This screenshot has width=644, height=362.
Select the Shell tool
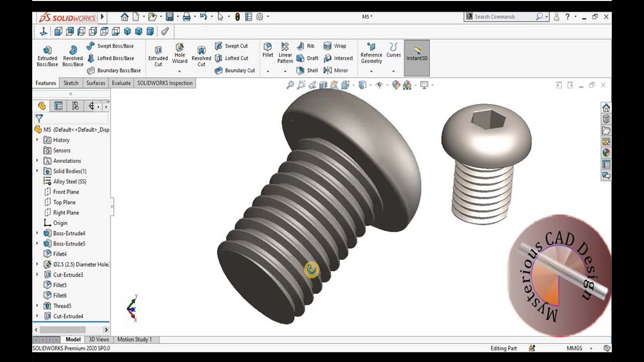(x=307, y=70)
